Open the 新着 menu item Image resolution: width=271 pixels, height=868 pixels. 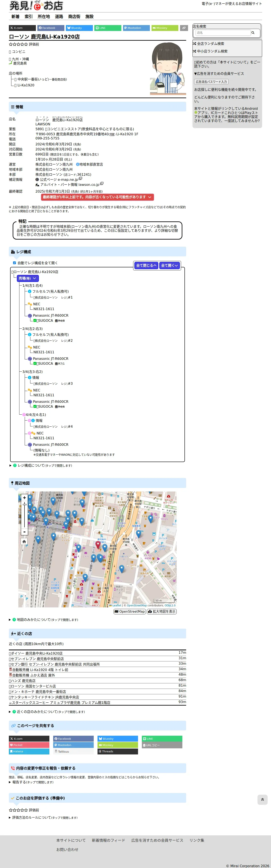[x=16, y=16]
